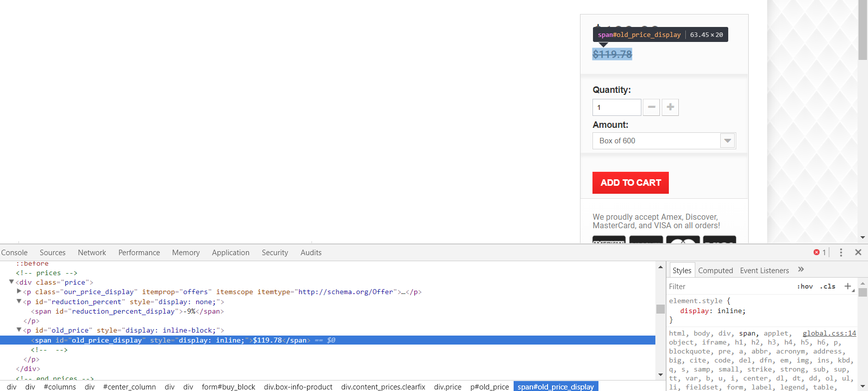Click the red error count indicator
This screenshot has height=391, width=868.
(x=820, y=252)
